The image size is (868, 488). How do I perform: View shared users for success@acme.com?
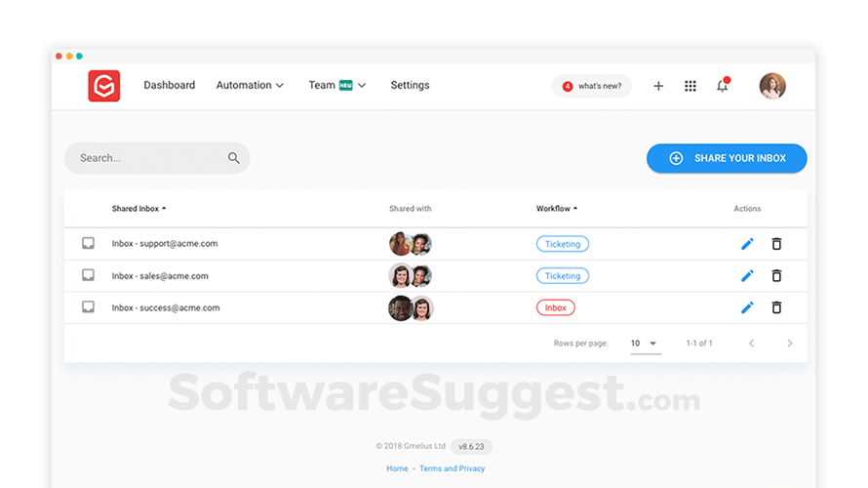tap(411, 308)
